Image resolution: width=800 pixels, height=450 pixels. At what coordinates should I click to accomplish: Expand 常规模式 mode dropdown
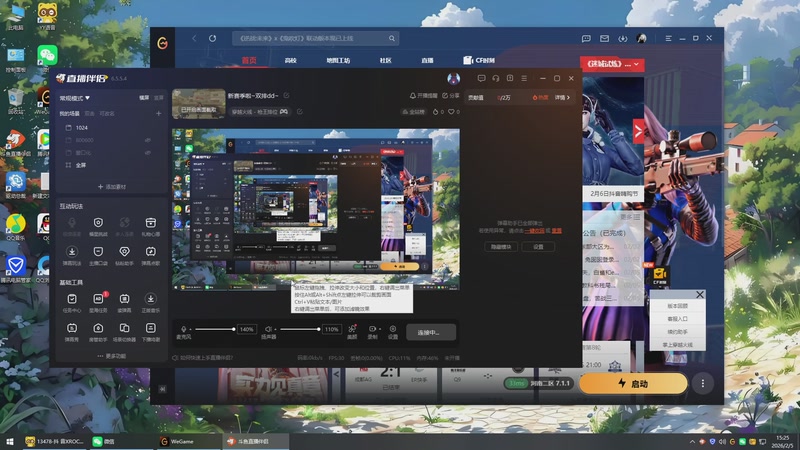point(74,98)
